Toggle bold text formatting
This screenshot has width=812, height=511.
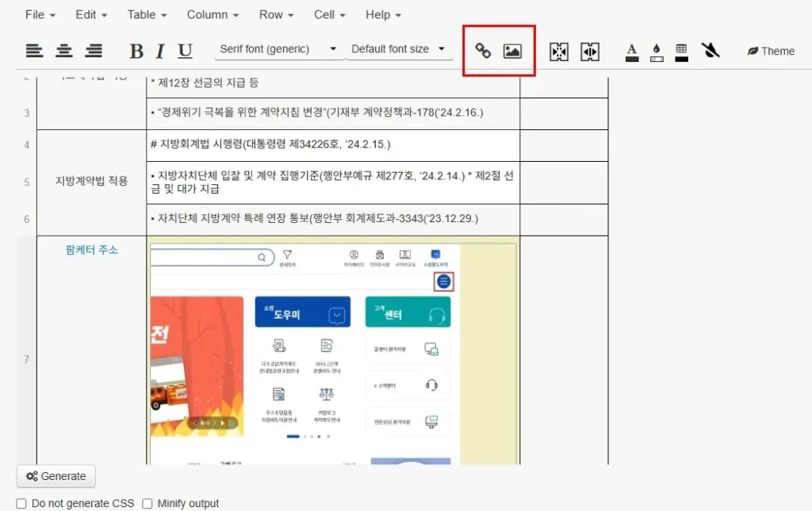136,52
